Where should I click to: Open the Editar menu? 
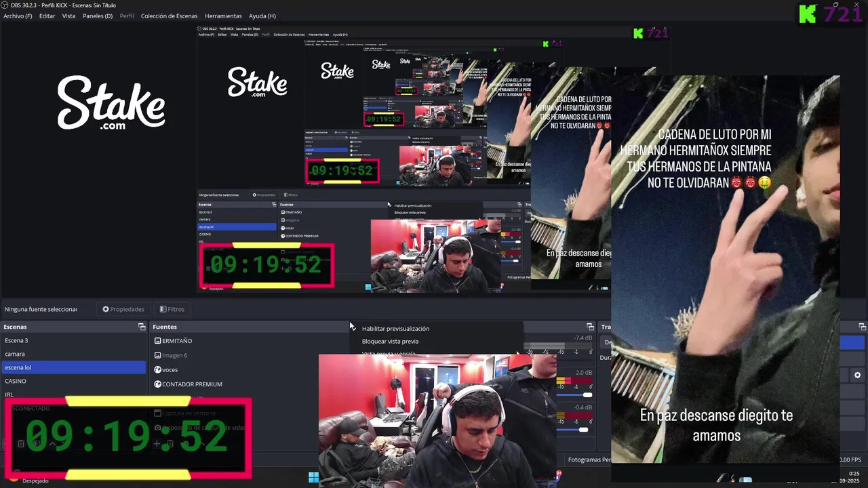pyautogui.click(x=47, y=16)
